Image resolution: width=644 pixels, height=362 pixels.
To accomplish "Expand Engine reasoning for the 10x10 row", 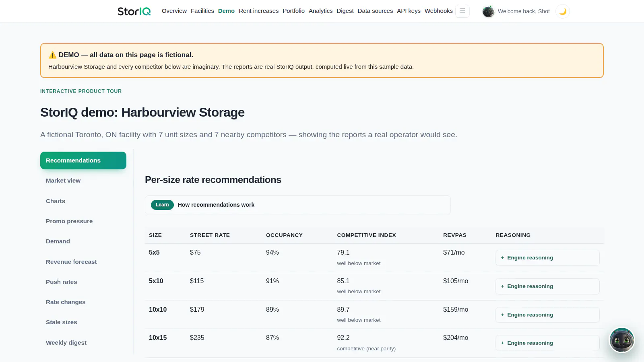I will pos(547,315).
